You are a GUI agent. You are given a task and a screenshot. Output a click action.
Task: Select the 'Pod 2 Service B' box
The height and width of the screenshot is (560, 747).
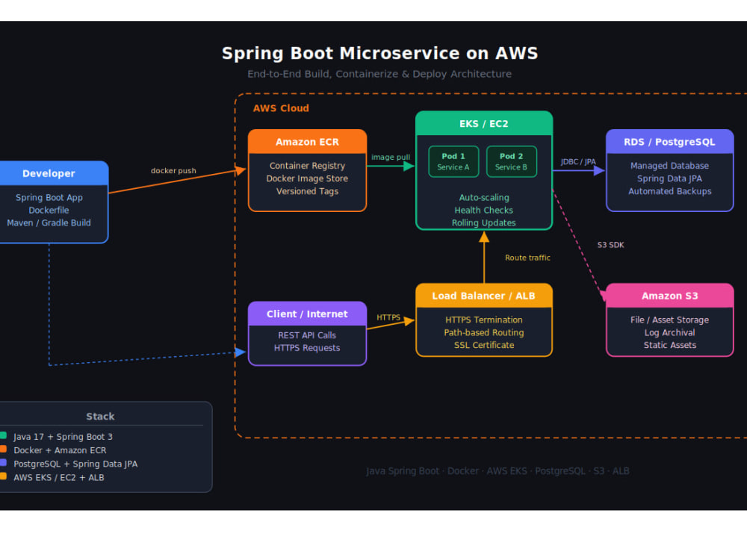pyautogui.click(x=511, y=161)
